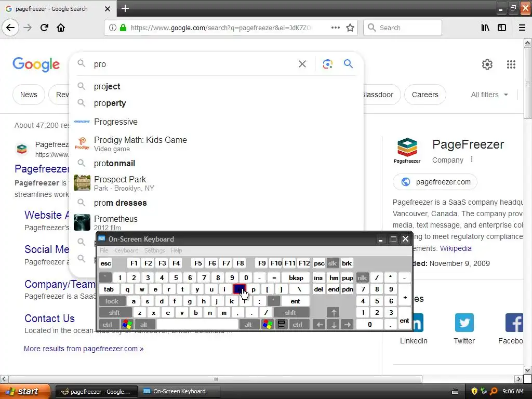Click the Google logo
This screenshot has width=532, height=399.
36,64
